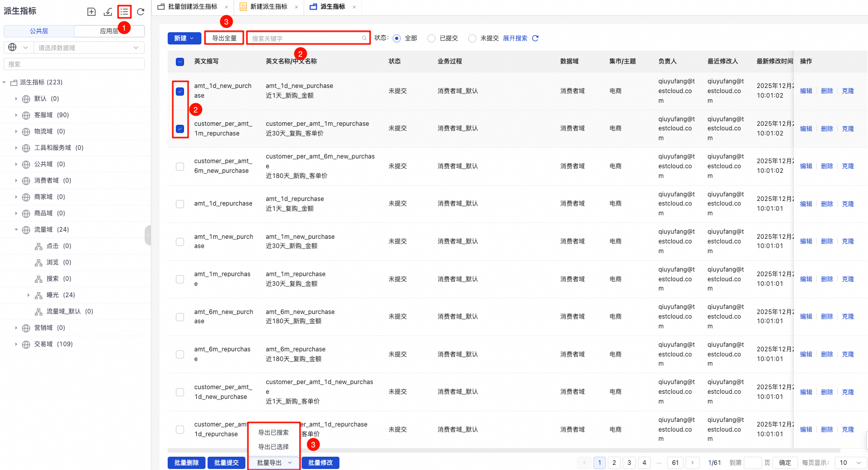Click 克隆 for amt_6m_new_purchase row

848,317
